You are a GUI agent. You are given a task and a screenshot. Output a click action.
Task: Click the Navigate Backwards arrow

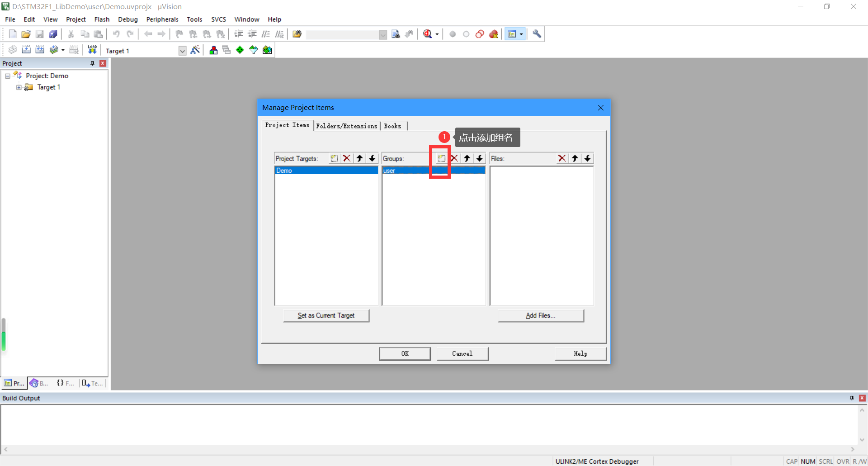pyautogui.click(x=148, y=34)
